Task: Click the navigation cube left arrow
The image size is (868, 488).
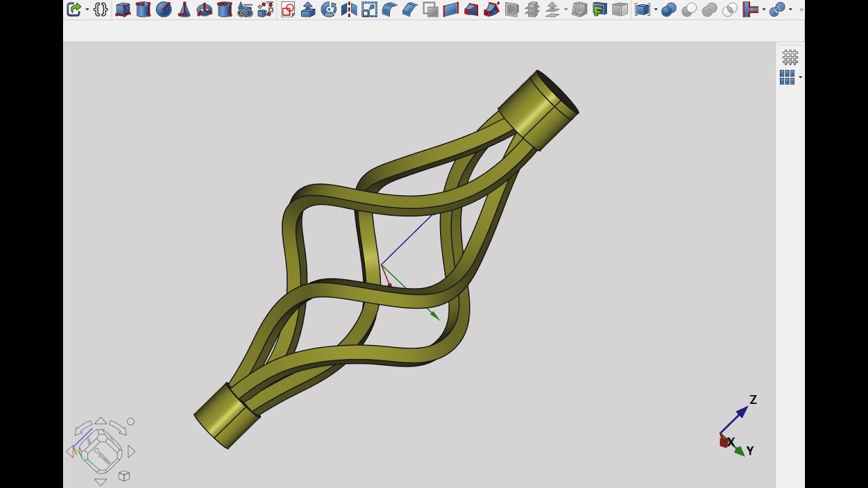Action: point(70,451)
